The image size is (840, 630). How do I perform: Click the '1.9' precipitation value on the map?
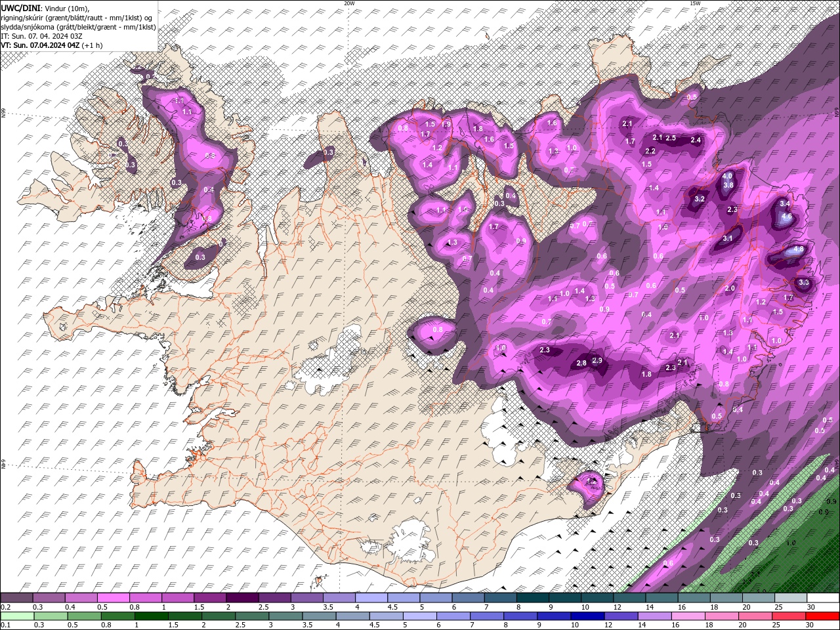[x=446, y=124]
